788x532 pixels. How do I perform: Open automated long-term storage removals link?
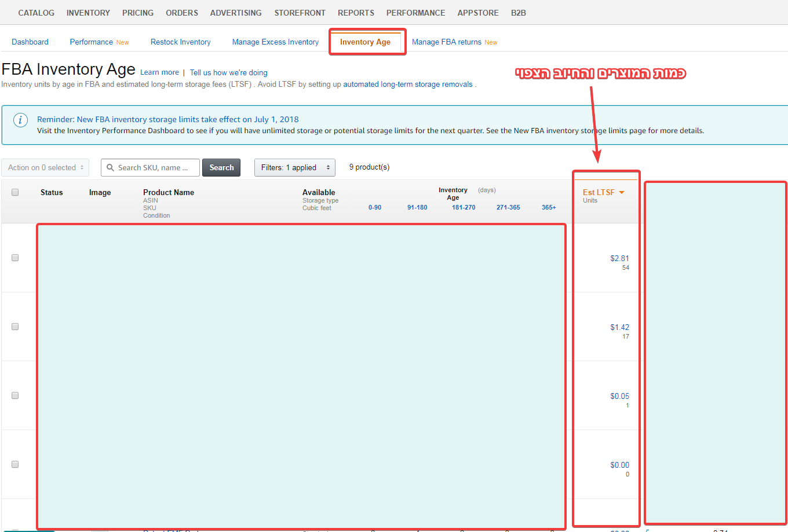[408, 85]
